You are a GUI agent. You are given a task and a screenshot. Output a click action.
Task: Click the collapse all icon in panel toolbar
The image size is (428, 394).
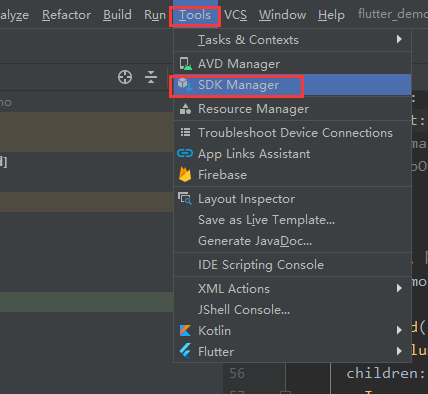tap(151, 77)
